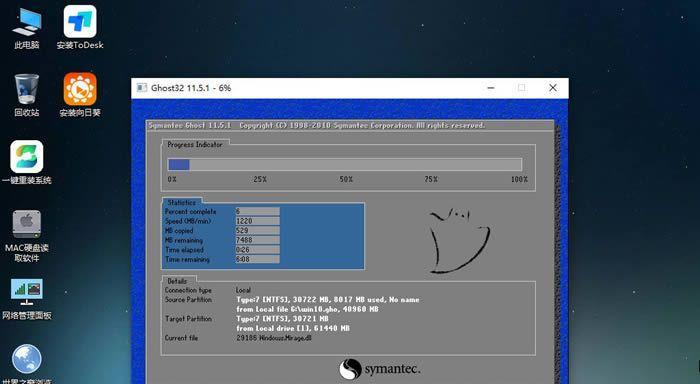700x384 pixels.
Task: Minimize the Ghost32 window
Action: (x=491, y=88)
